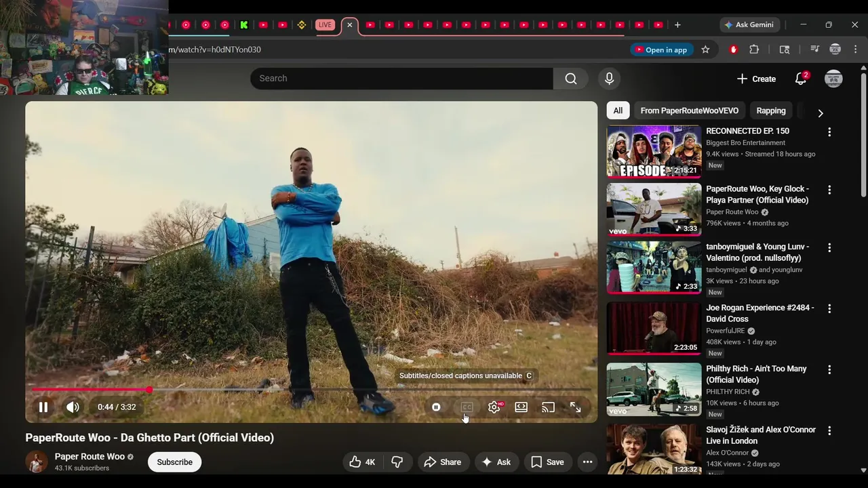
Task: Click the page URL in the address bar
Action: point(215,49)
